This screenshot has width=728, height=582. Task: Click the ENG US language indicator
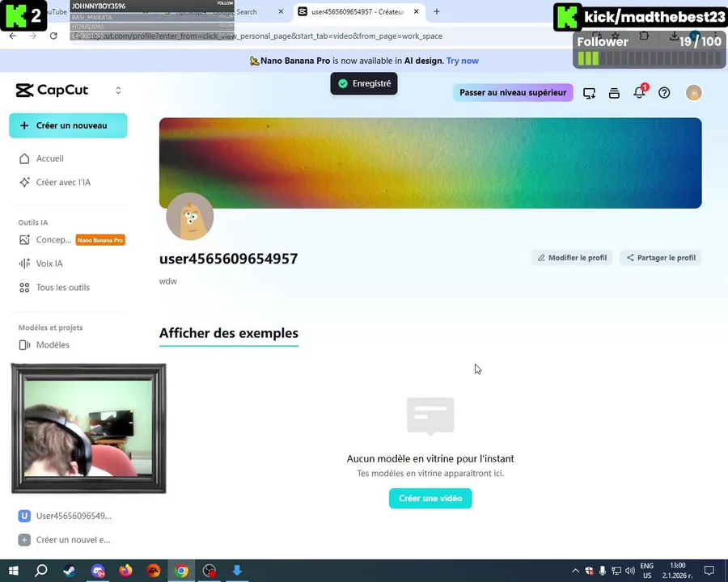tap(647, 571)
